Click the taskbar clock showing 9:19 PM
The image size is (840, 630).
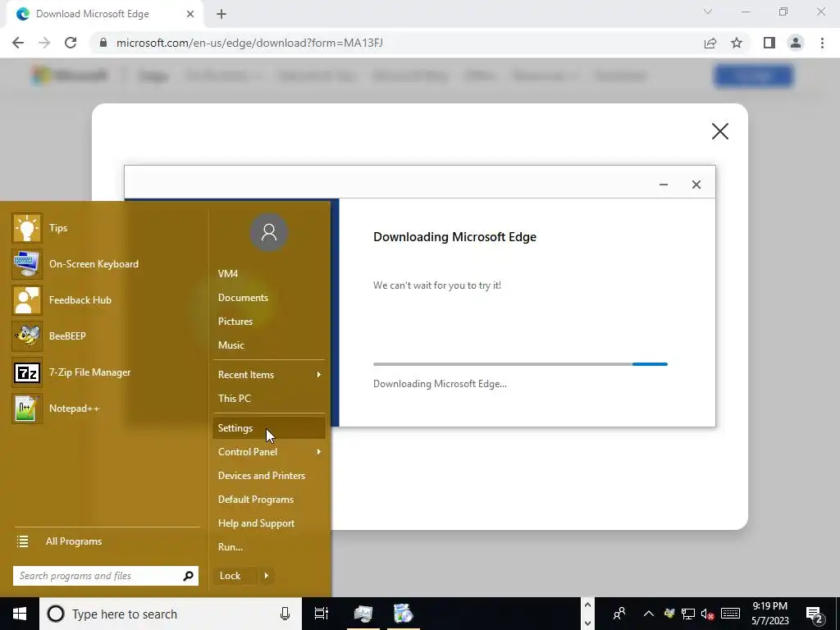[769, 614]
